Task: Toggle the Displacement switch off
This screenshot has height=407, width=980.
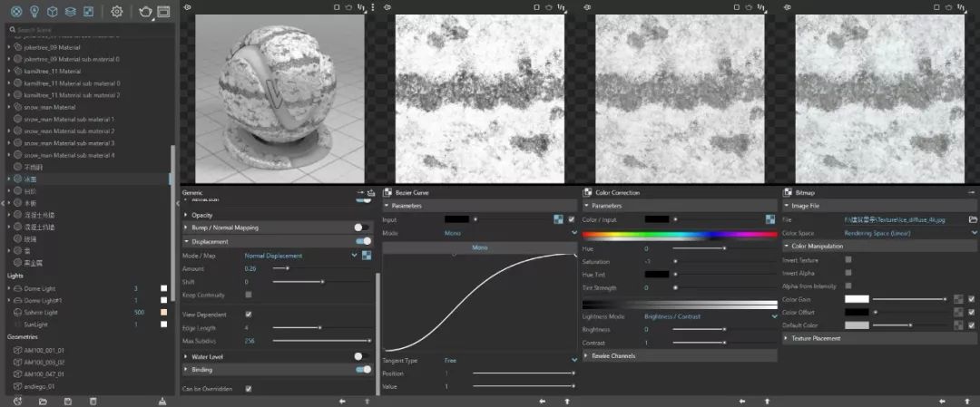Action: point(363,241)
